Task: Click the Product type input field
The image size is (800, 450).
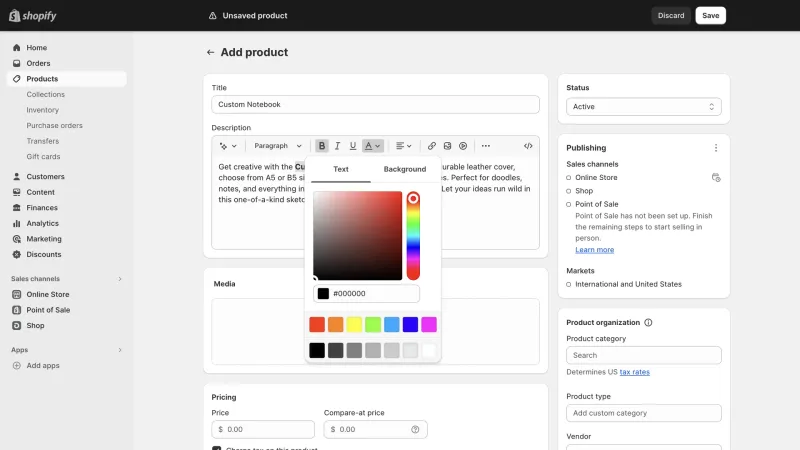Action: [644, 413]
